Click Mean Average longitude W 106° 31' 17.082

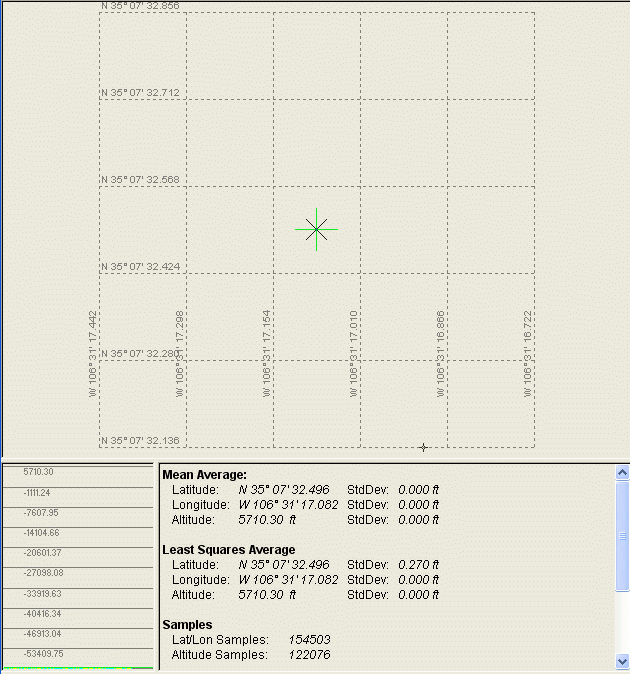tap(283, 504)
